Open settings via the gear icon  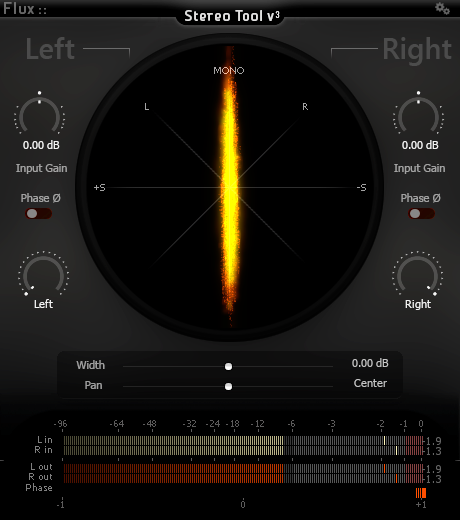[x=442, y=8]
